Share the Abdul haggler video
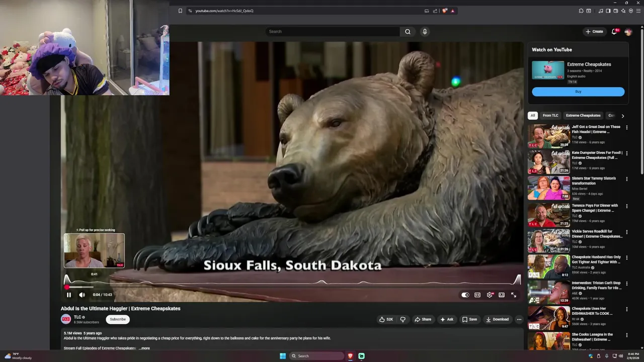Viewport: 644px width, 362px height. (423, 319)
